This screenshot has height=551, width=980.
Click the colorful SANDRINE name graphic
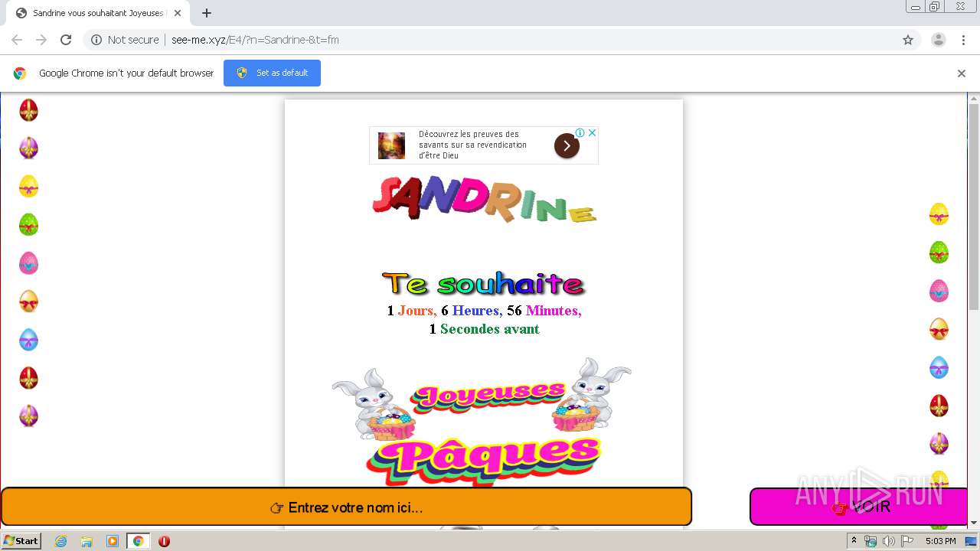[484, 199]
